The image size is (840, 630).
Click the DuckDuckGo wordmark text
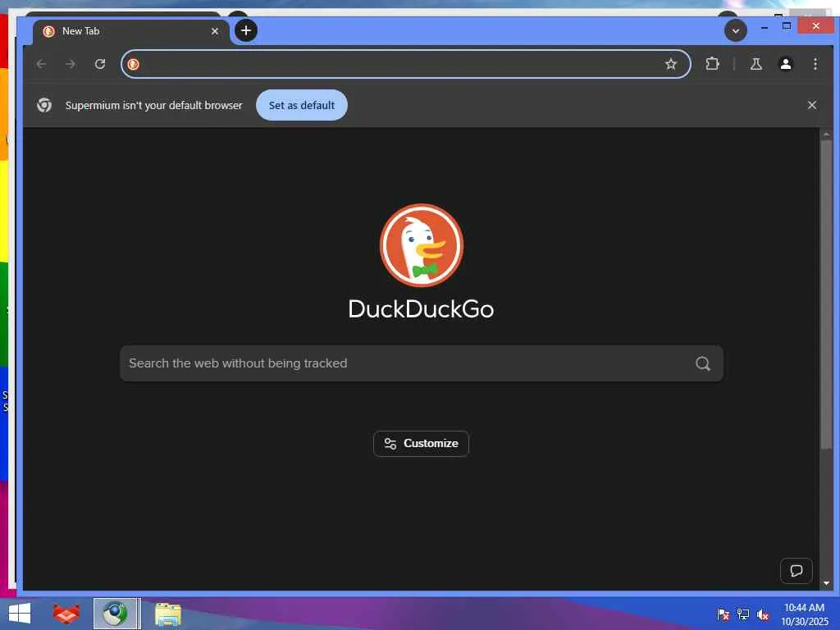coord(421,309)
